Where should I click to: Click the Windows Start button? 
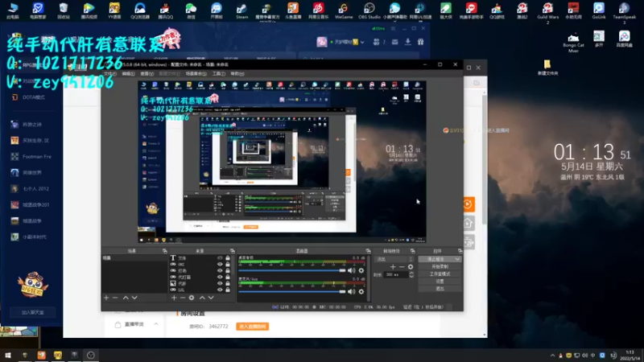click(8, 355)
